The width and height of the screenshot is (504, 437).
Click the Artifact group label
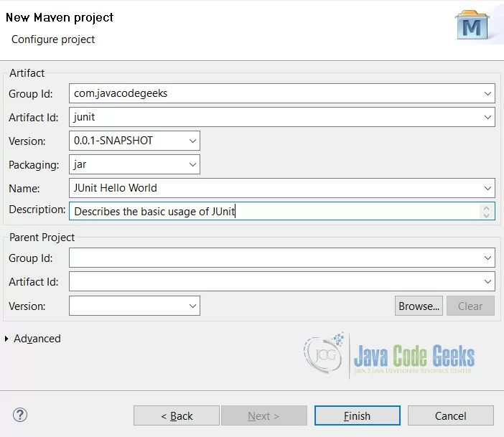coord(27,73)
